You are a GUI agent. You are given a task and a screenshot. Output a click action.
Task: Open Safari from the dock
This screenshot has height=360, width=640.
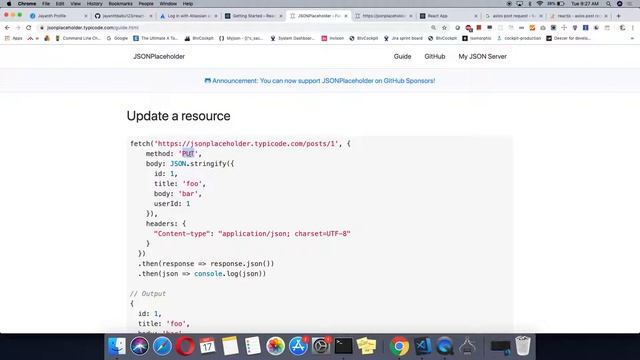tap(162, 346)
